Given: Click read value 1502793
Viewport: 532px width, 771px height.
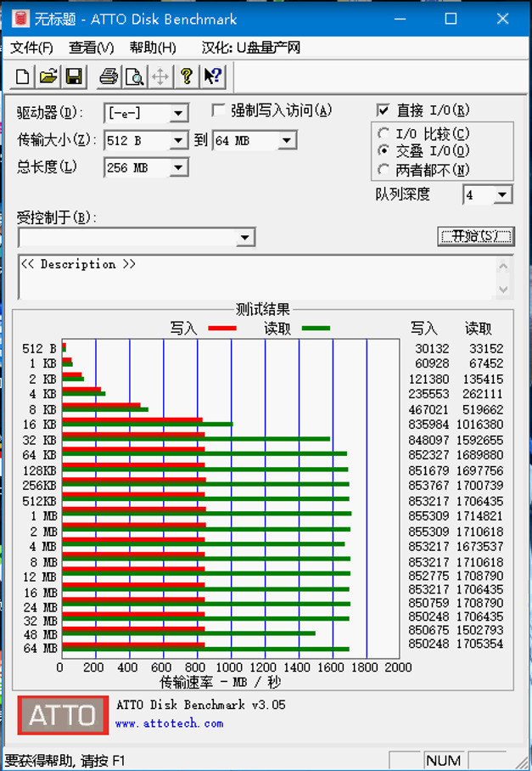Looking at the screenshot, I should [480, 630].
